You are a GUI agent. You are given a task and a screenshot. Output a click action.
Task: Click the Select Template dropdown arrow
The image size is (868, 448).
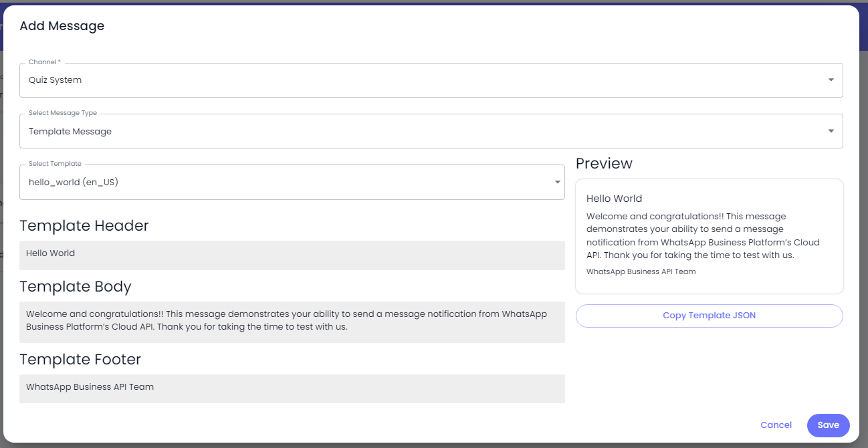click(x=557, y=182)
